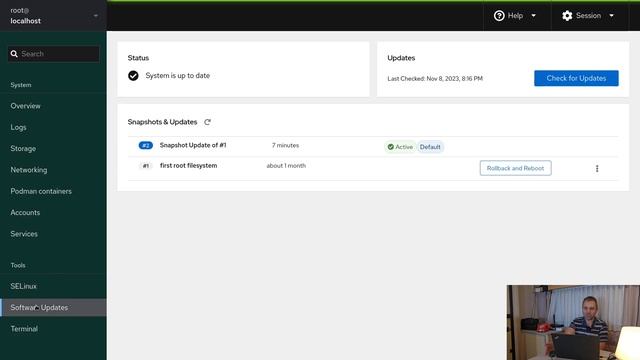Click the first root filesystem row title
The image size is (640, 360).
click(x=188, y=166)
